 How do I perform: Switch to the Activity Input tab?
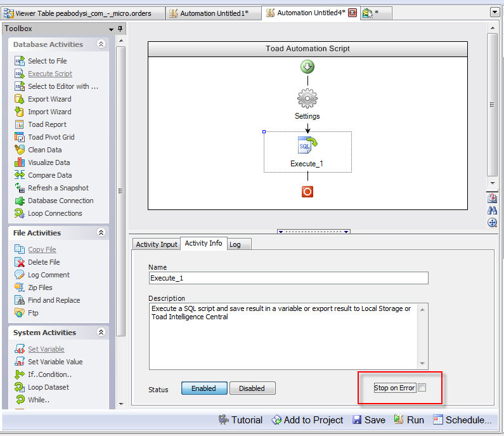pyautogui.click(x=157, y=244)
